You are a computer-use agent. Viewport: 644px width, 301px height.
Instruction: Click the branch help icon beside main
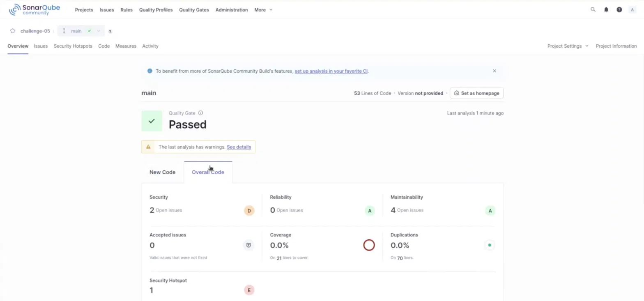click(x=110, y=31)
